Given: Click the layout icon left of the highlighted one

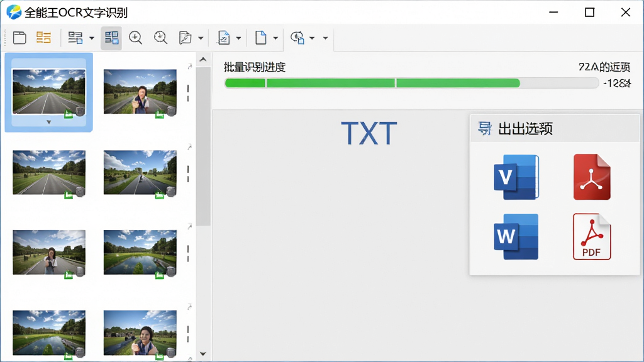Looking at the screenshot, I should 75,38.
